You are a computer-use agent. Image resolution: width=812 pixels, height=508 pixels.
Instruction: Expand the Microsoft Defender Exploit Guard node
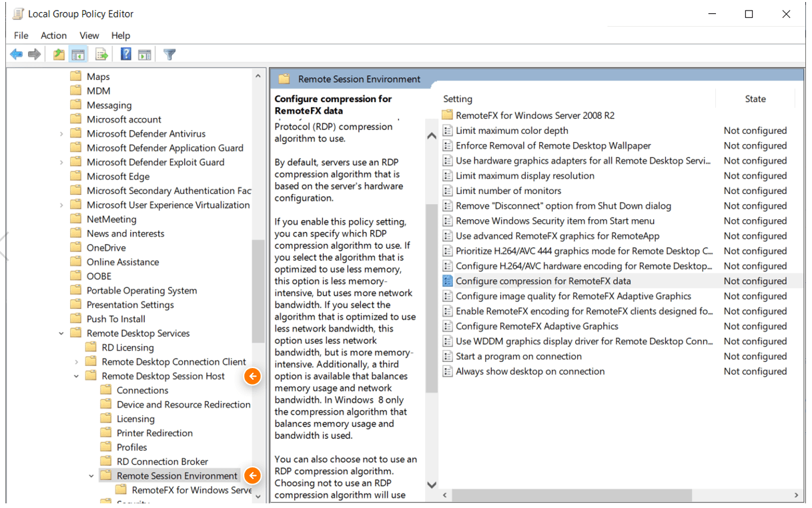pos(61,162)
